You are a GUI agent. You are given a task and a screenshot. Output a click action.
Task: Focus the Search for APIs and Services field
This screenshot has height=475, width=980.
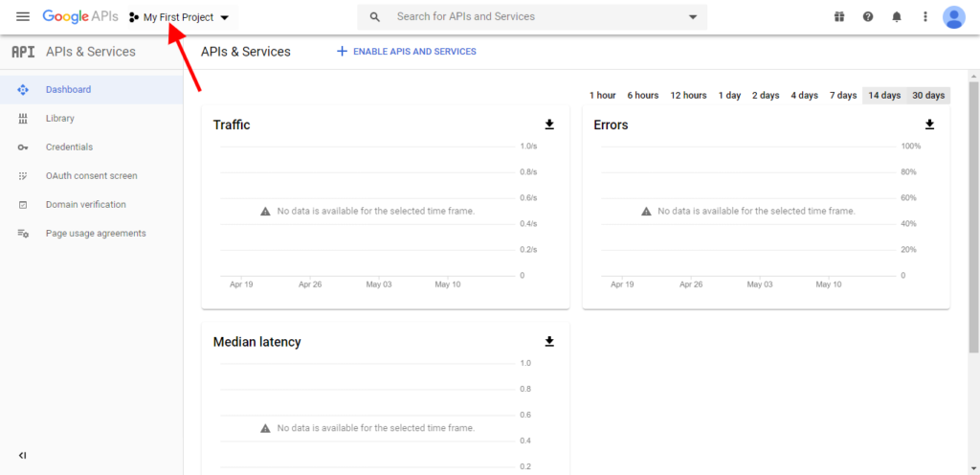pos(532,17)
